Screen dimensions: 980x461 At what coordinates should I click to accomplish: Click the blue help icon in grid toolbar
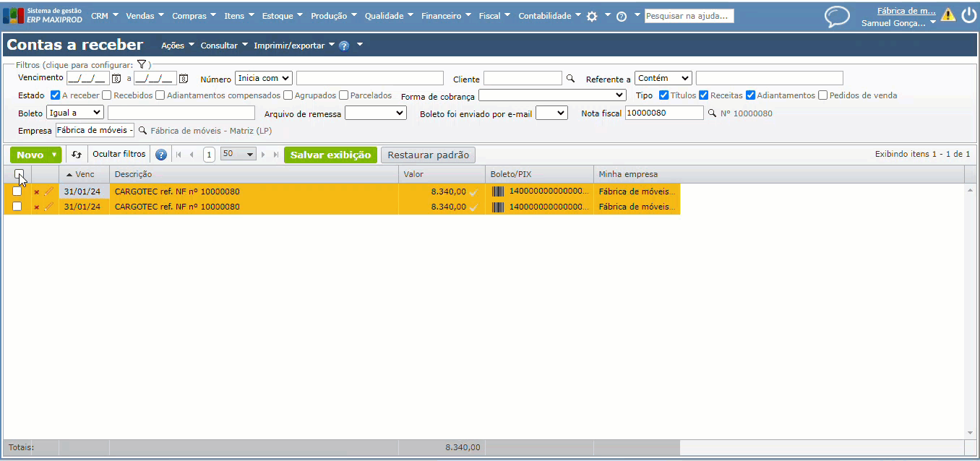coord(161,155)
